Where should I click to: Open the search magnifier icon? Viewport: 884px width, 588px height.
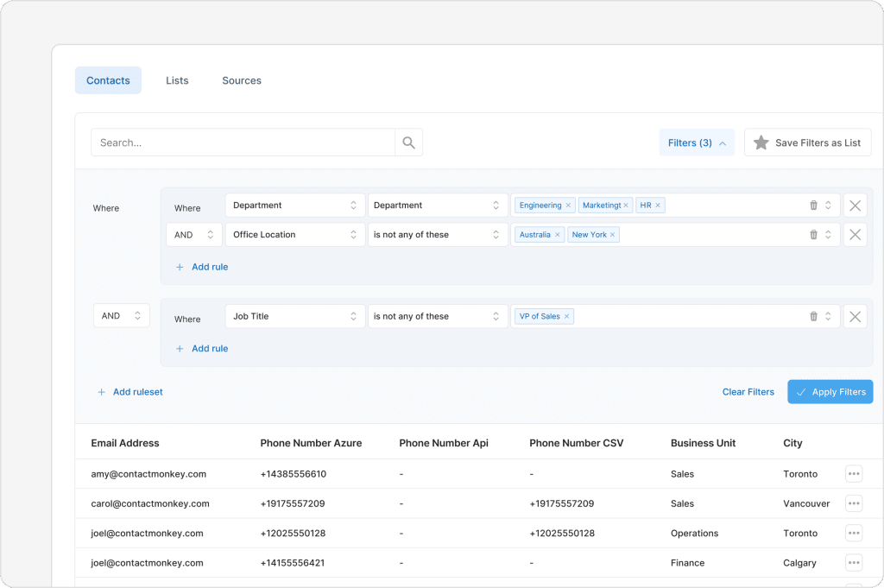point(408,142)
